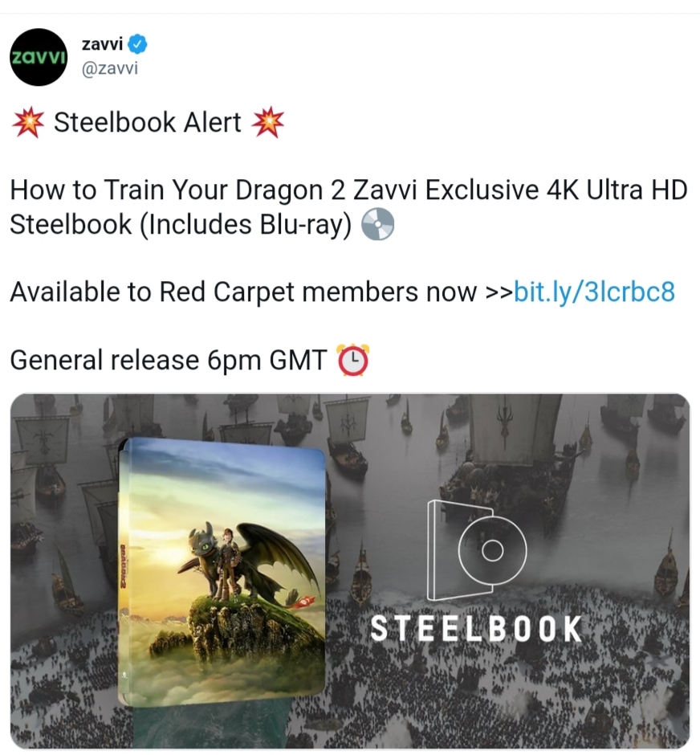
Task: Follow the bit.ly/3lcrbc8 link
Action: (x=594, y=292)
